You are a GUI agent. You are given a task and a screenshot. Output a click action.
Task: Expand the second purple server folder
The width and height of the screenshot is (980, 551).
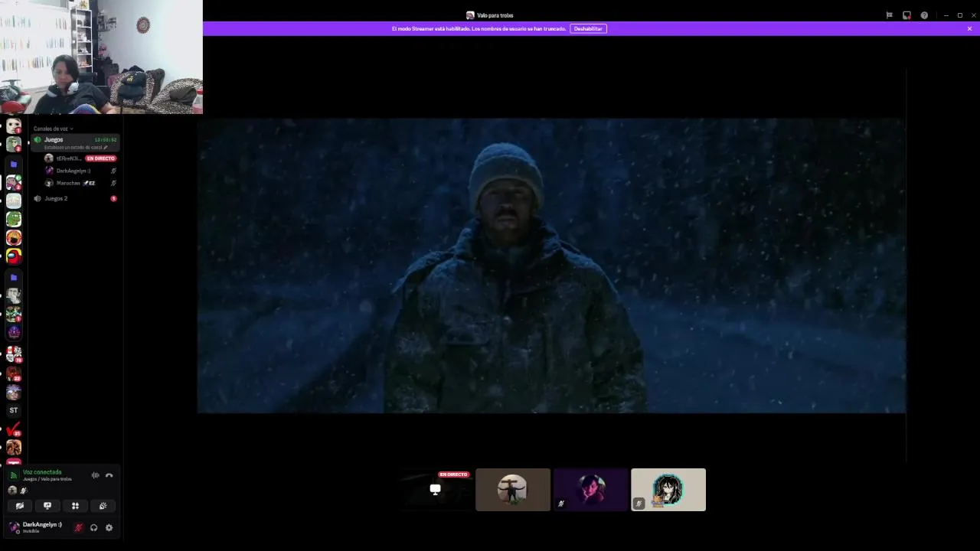[x=14, y=278]
